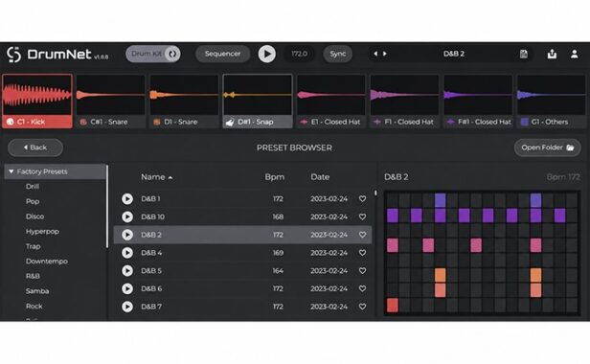Go back with the Back button
The width and height of the screenshot is (590, 364).
35,148
